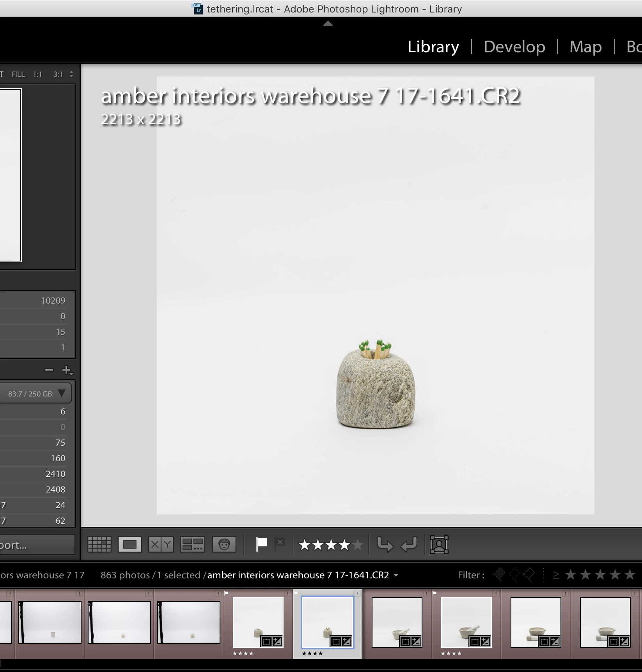Click the filmstrip source path filename
This screenshot has height=672, width=642.
[298, 575]
